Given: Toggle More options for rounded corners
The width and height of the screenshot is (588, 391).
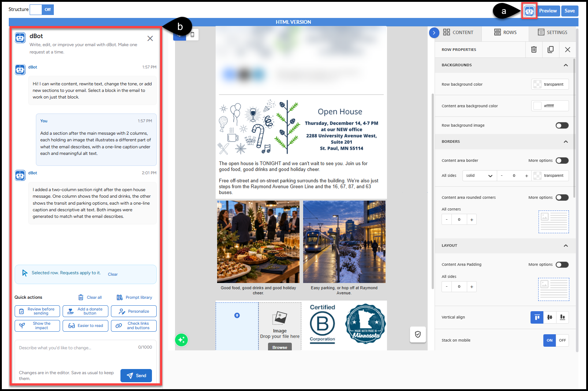Looking at the screenshot, I should click(562, 198).
